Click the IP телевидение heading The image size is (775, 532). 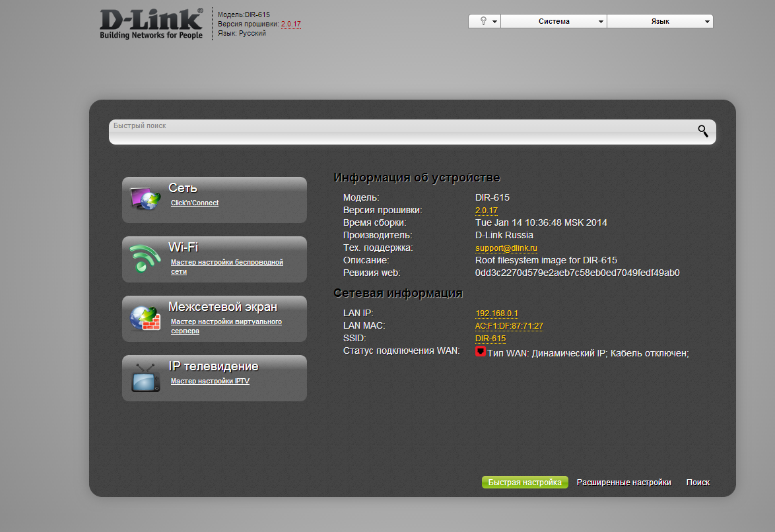pyautogui.click(x=213, y=366)
